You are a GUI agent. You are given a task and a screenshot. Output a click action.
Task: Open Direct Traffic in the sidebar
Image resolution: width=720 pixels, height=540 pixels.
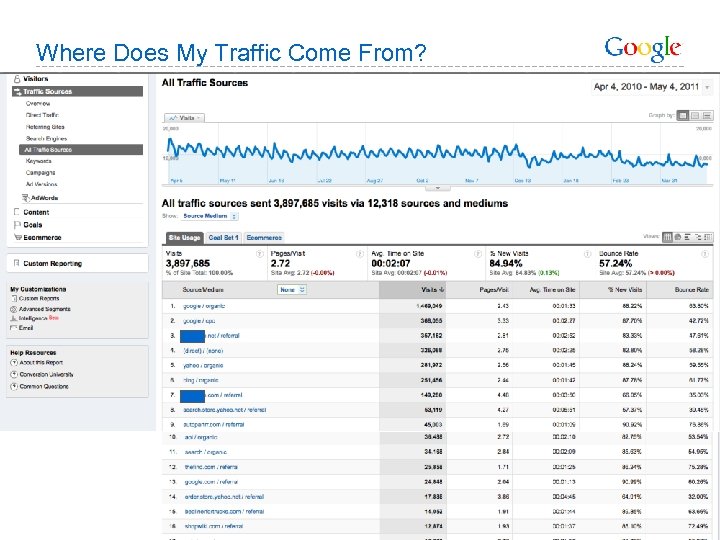tap(42, 115)
